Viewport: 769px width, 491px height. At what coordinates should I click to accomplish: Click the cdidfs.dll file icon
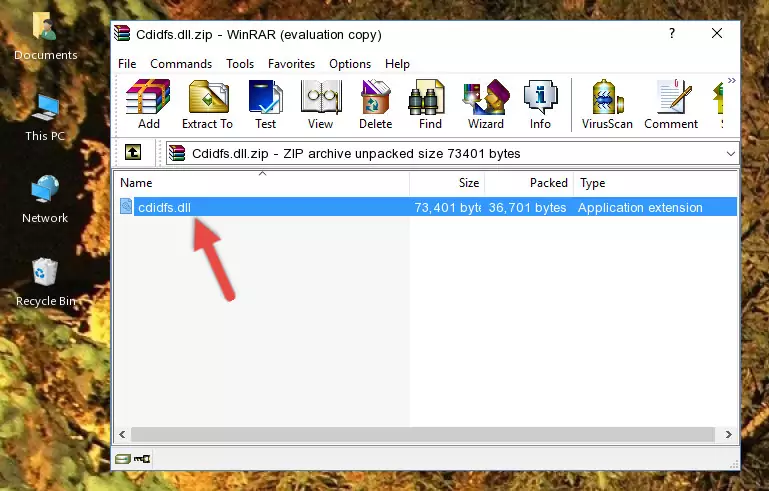point(126,207)
